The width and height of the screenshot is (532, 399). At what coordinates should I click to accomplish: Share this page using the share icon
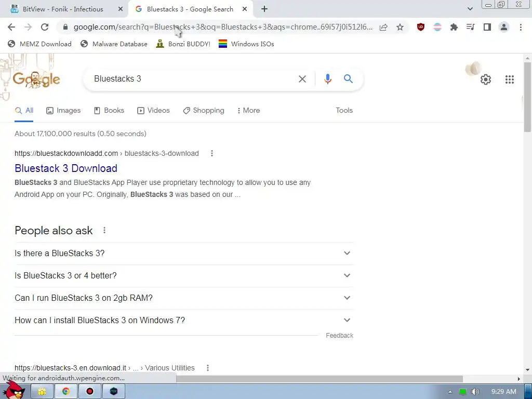click(383, 27)
